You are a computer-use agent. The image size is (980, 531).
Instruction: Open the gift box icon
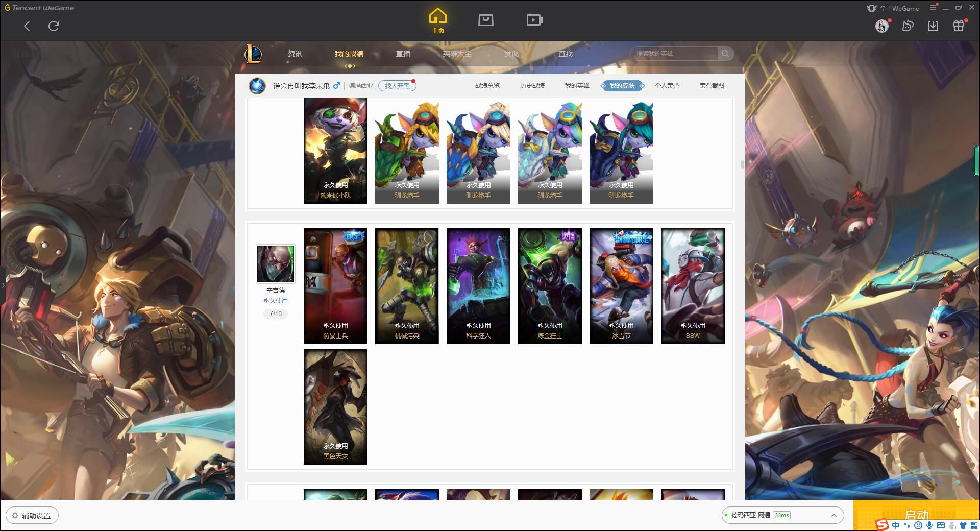point(959,26)
